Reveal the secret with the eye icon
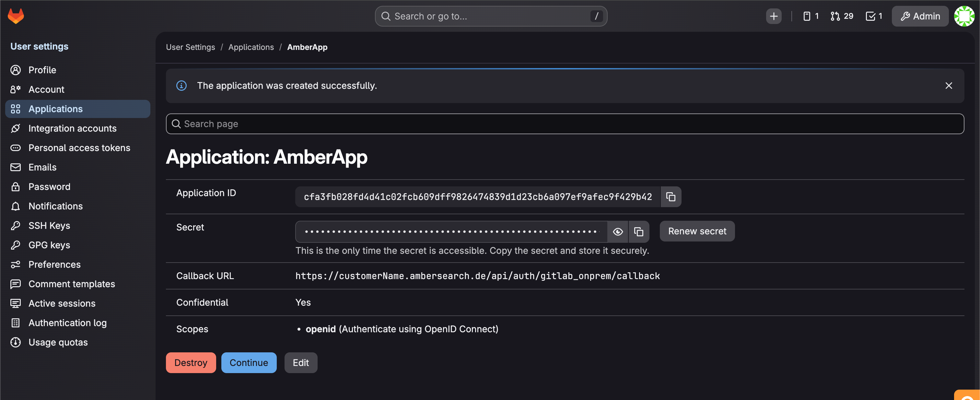Screen dimensions: 980x400 (617, 231)
